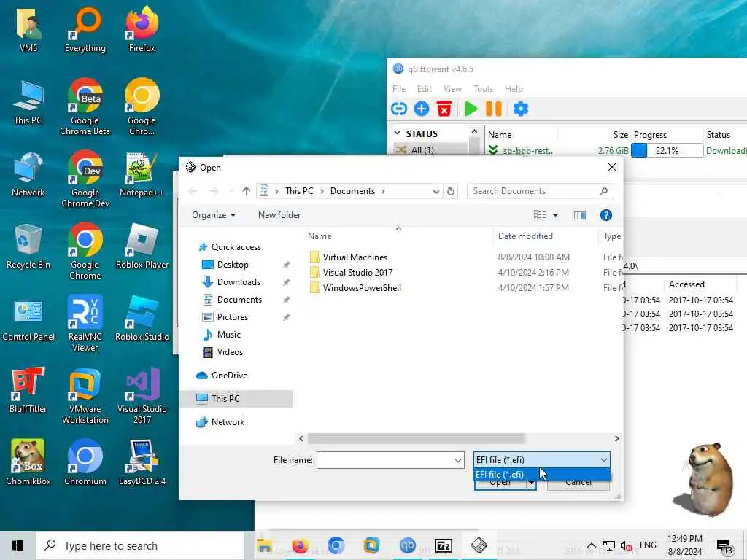Click the horizontal scrollbar in file list

tap(416, 438)
